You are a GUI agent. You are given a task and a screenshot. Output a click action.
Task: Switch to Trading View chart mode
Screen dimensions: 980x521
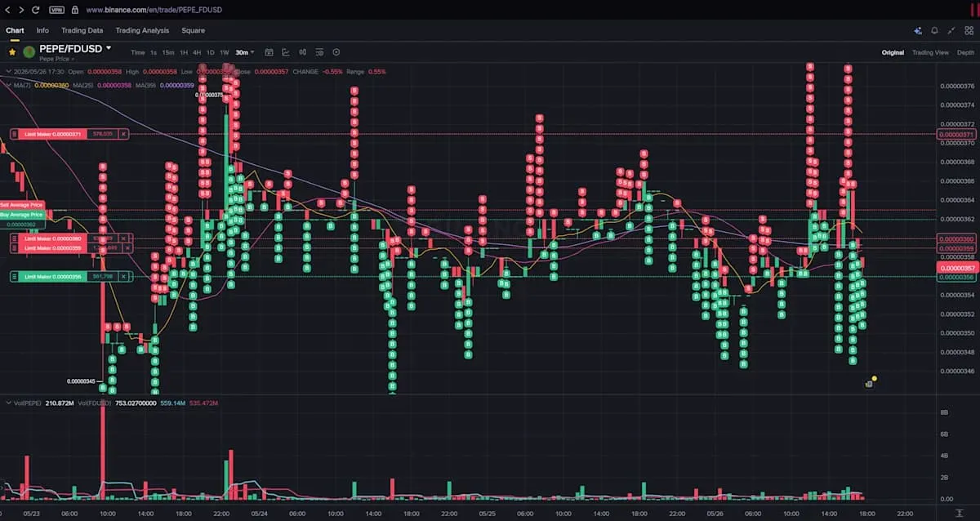point(930,52)
